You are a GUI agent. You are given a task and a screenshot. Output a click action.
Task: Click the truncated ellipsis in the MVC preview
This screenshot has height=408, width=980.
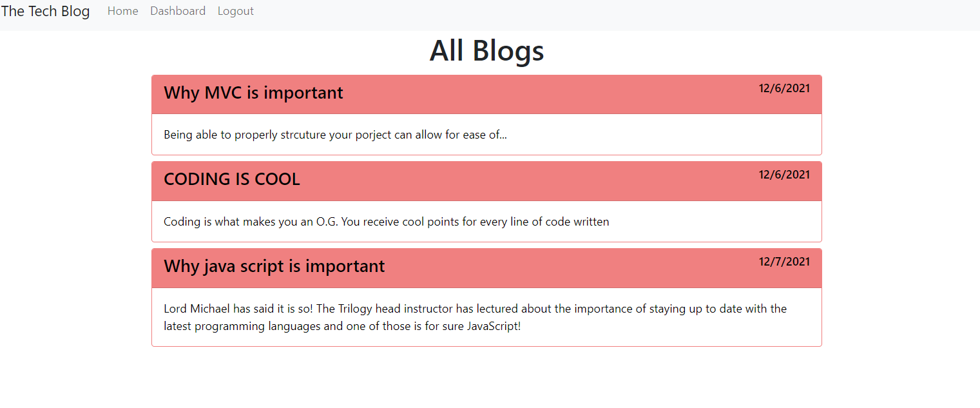[x=502, y=135]
